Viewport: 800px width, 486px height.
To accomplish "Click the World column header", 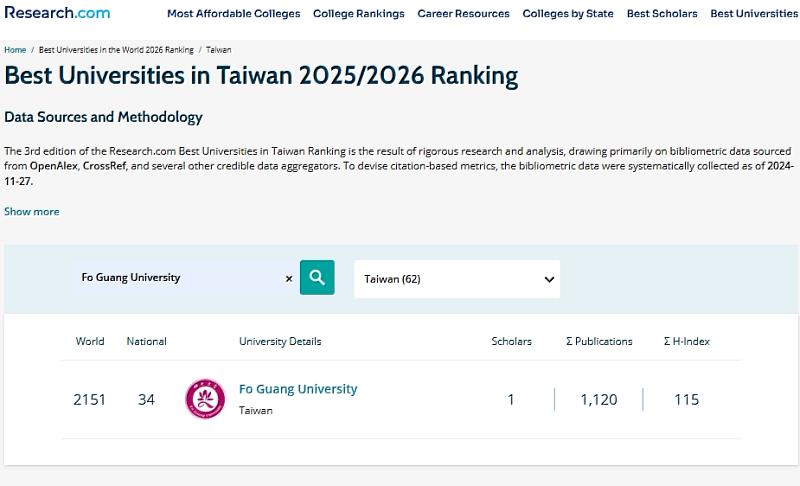I will point(90,341).
